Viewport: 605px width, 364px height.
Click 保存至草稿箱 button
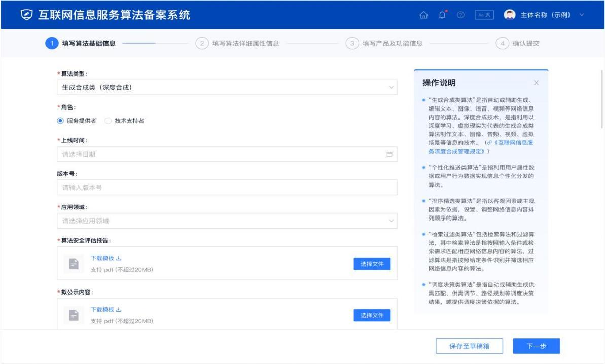tap(469, 346)
